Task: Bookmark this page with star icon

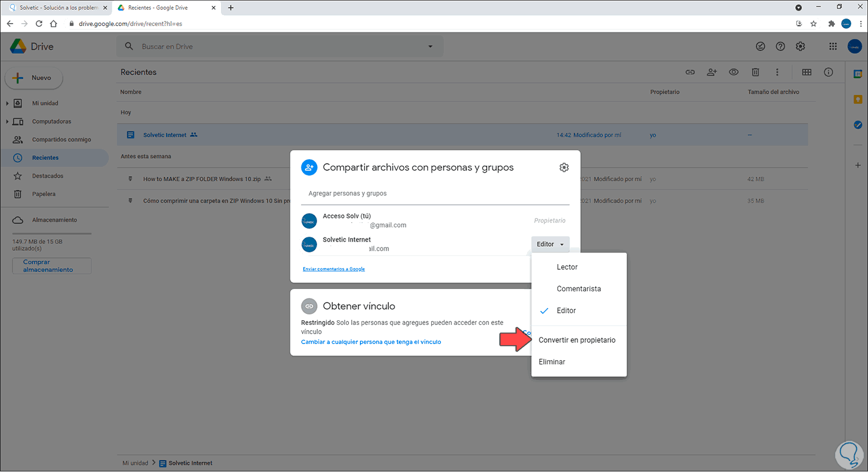Action: pos(814,24)
